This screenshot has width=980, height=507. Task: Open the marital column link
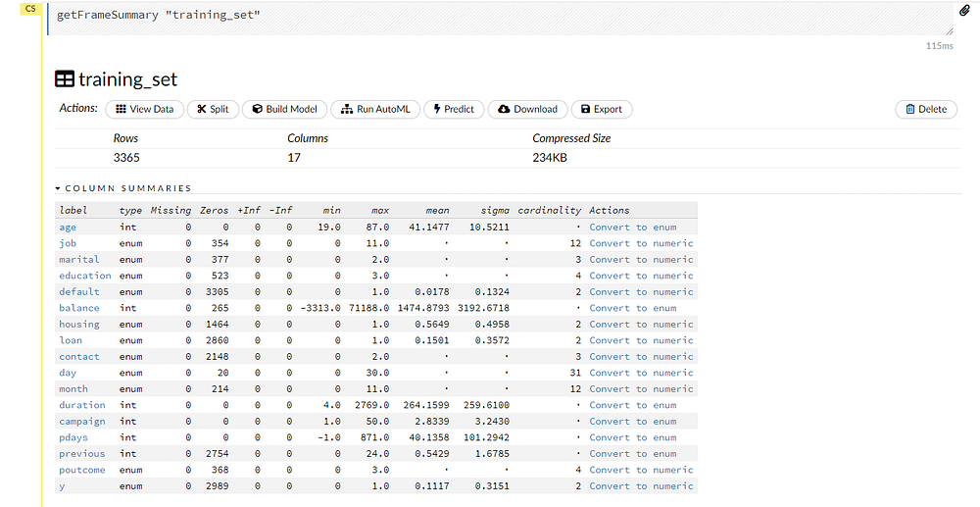click(78, 260)
